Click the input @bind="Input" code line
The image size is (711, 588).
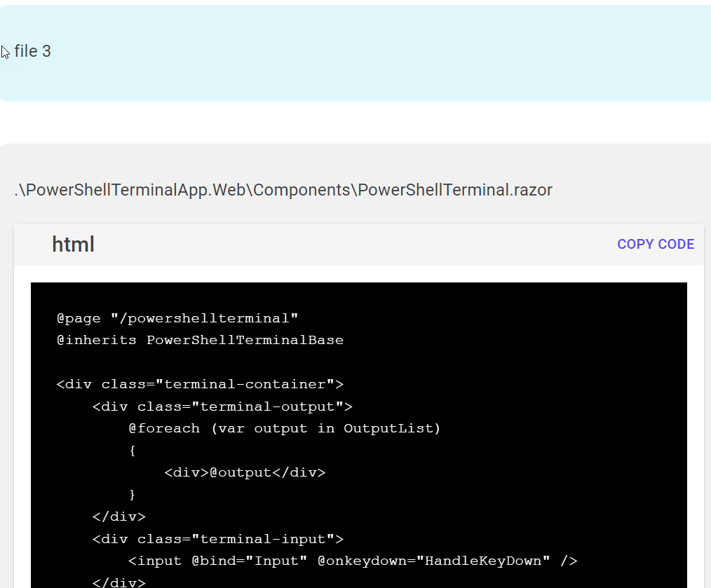[353, 561]
